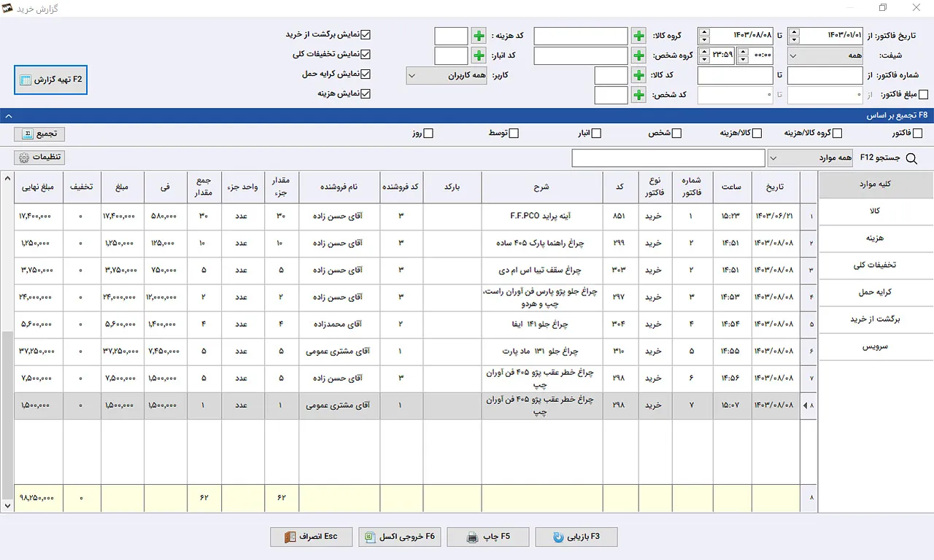Open شیفت dropdown showing همه

[826, 55]
